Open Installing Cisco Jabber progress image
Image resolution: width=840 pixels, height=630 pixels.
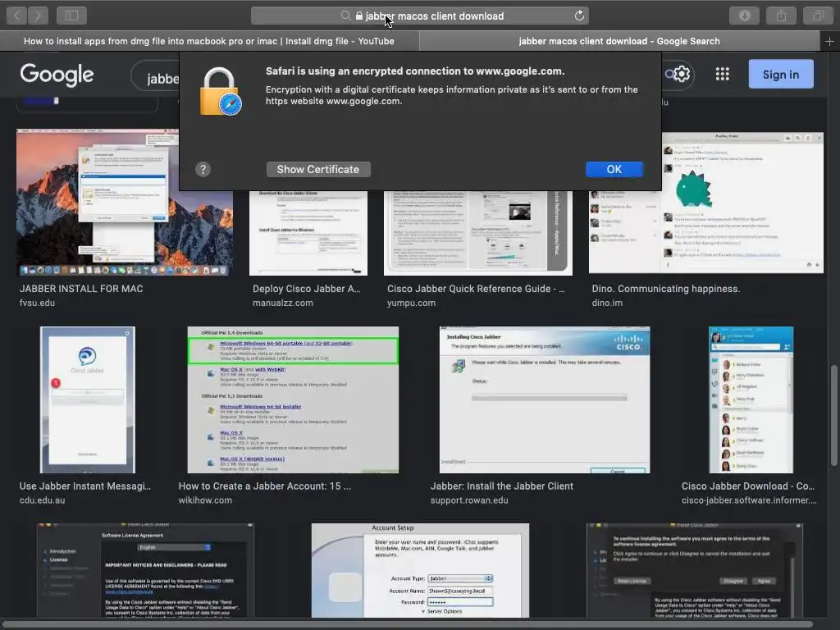pyautogui.click(x=545, y=399)
